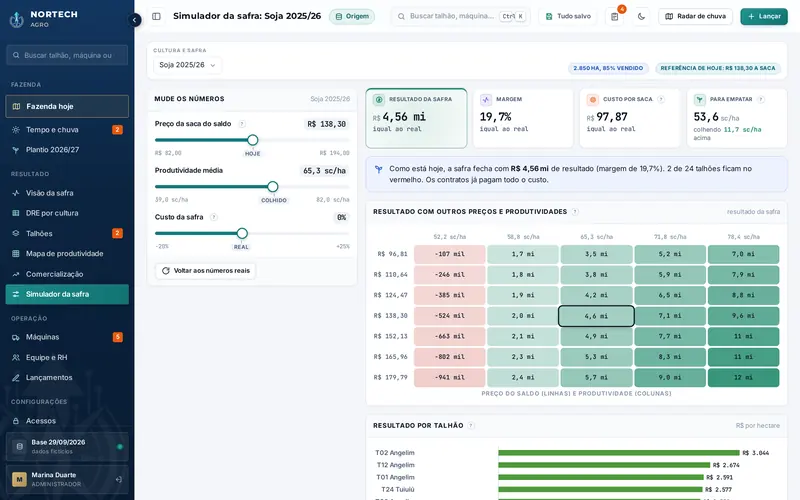800x500 pixels.
Task: Open Mapa de produtividade
Action: point(67,254)
